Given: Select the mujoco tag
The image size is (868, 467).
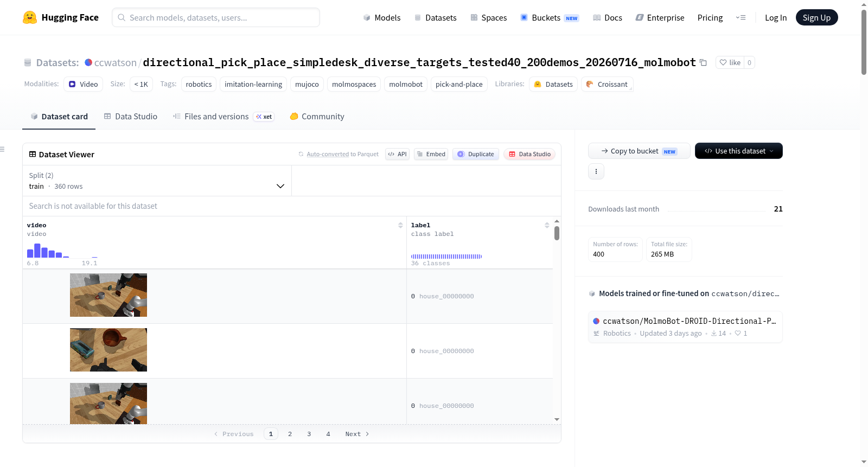Looking at the screenshot, I should pyautogui.click(x=307, y=84).
